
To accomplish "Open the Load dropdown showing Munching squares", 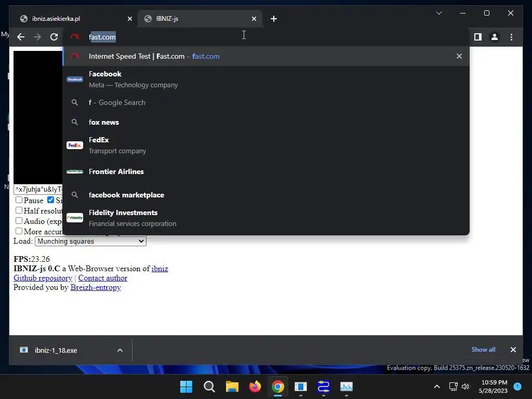I will [x=90, y=241].
